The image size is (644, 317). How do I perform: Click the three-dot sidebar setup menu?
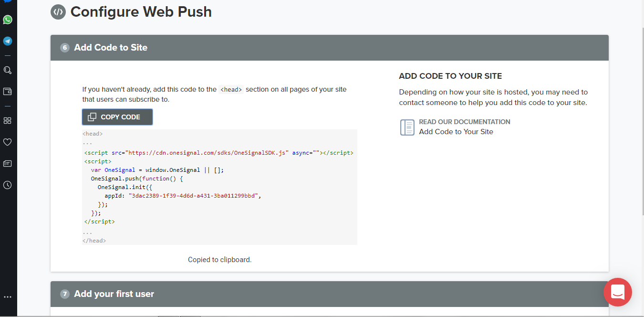point(8,297)
